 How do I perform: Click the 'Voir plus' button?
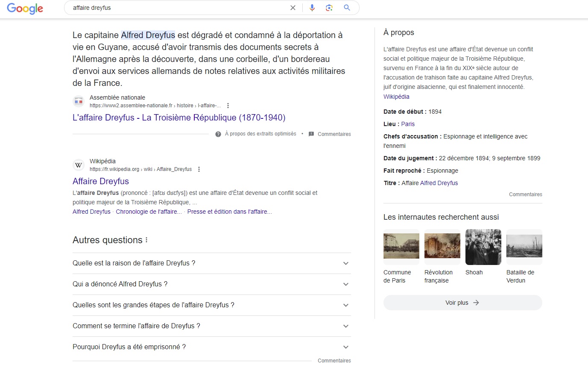463,303
